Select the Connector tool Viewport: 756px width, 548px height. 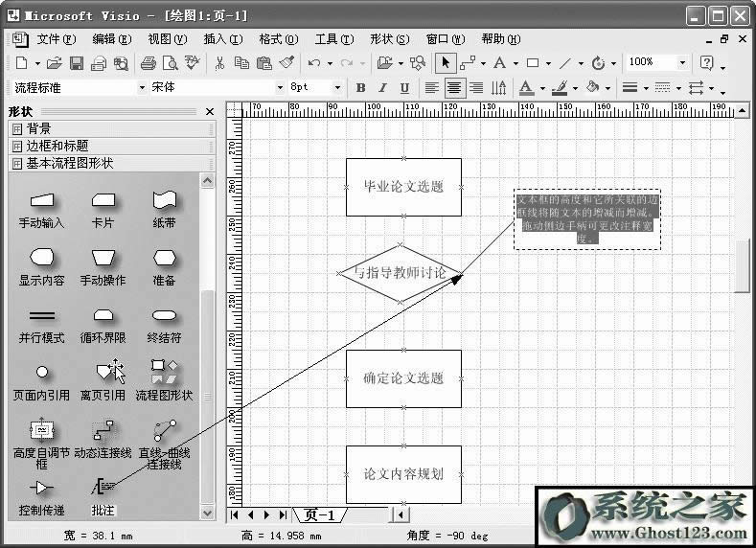[468, 62]
